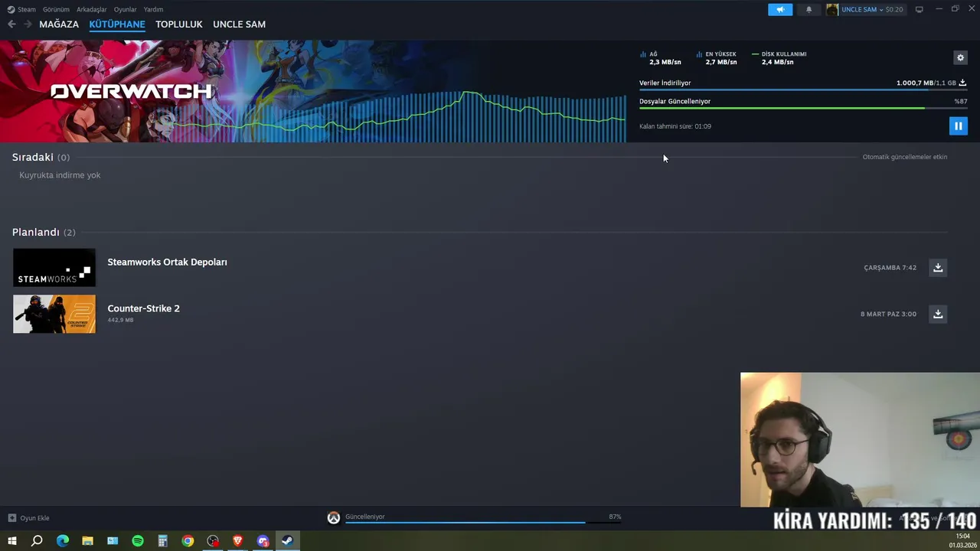This screenshot has width=980, height=551.
Task: Open the UNCLE SAM profile tab
Action: click(x=239, y=24)
